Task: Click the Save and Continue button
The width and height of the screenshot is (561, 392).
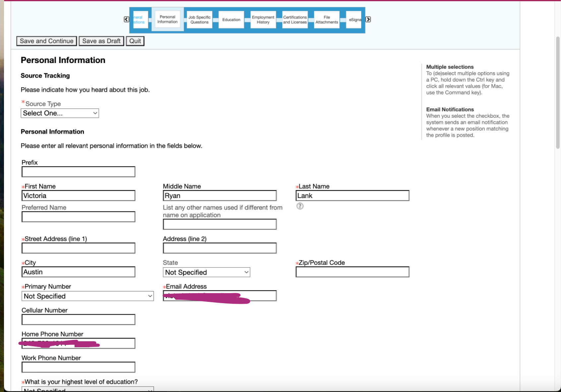Action: tap(46, 41)
